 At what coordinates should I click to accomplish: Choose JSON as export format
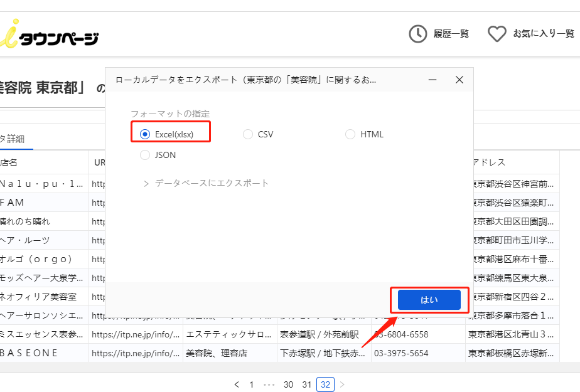145,154
